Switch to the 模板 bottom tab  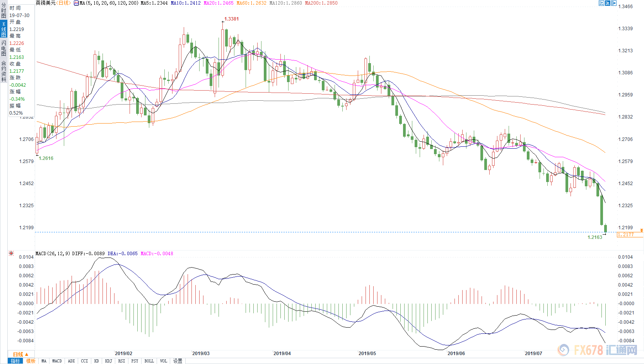point(31,361)
